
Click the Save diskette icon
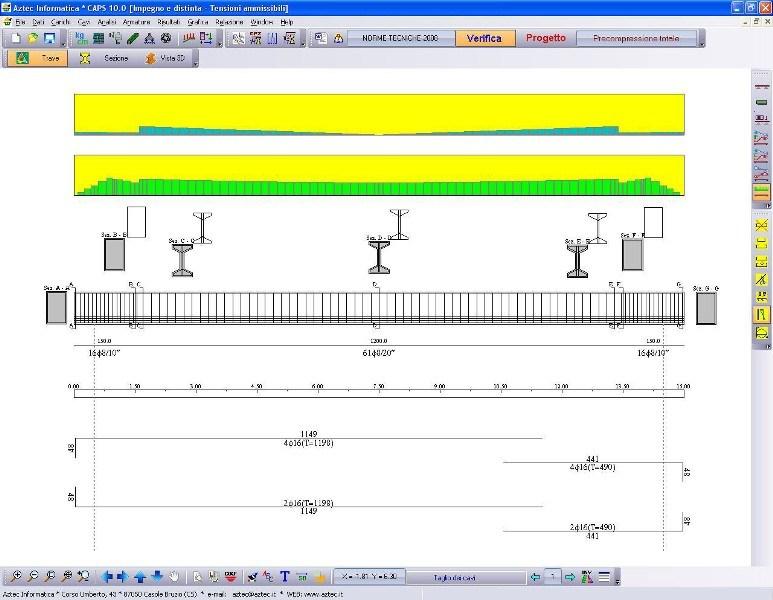[x=48, y=38]
